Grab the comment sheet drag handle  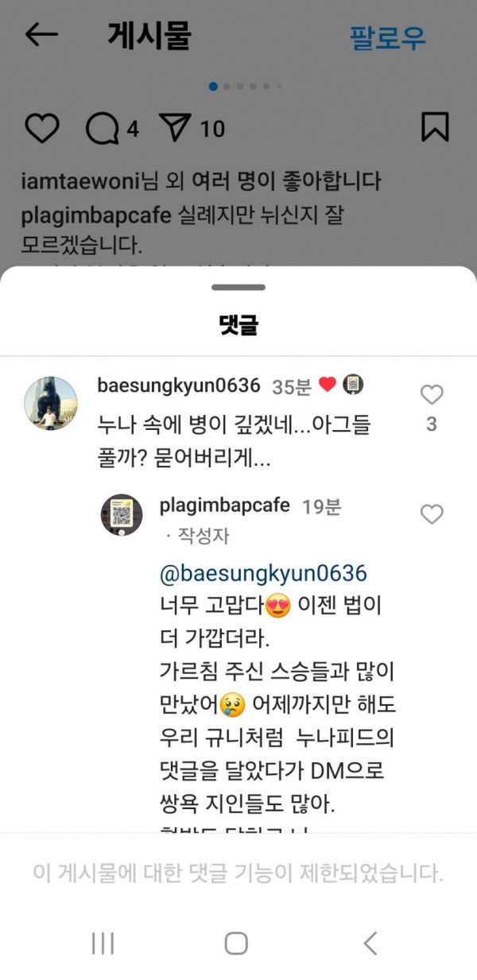tap(238, 287)
